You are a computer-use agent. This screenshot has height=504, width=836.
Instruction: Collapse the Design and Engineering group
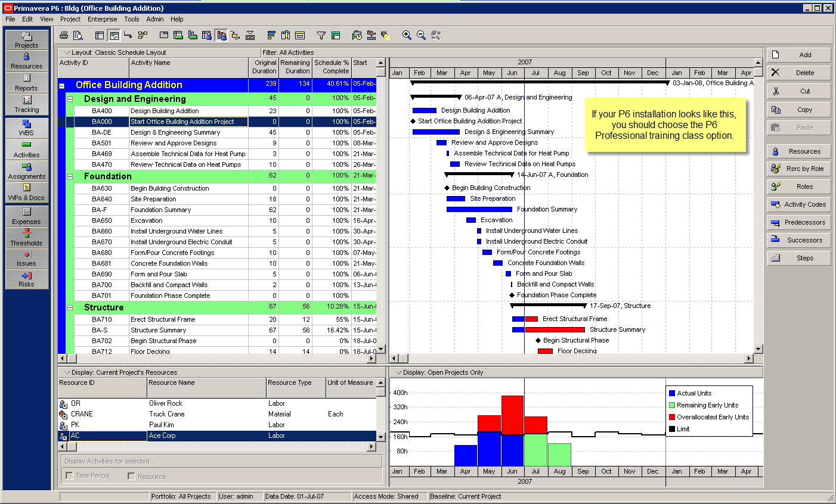(70, 99)
